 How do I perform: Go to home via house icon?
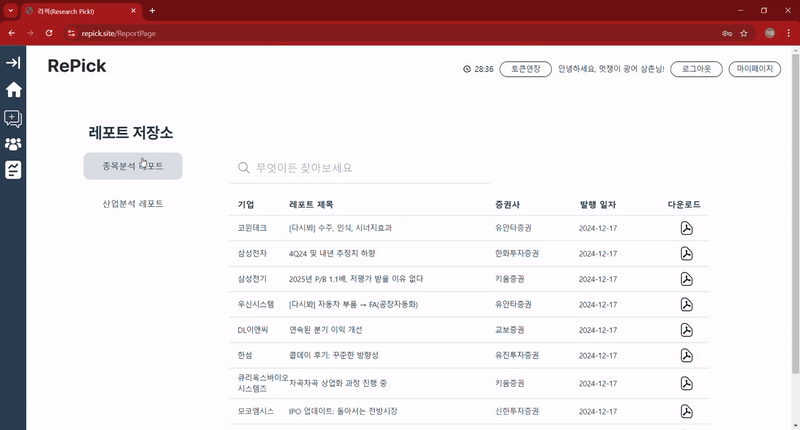pyautogui.click(x=13, y=89)
